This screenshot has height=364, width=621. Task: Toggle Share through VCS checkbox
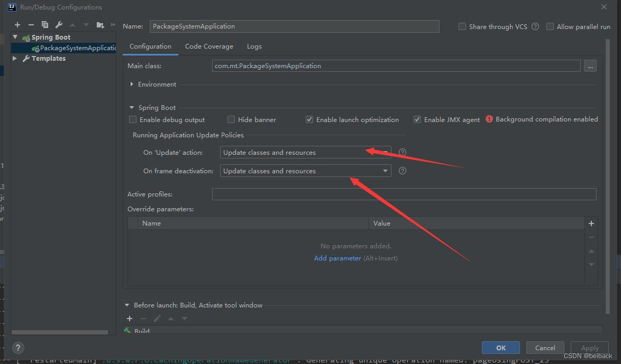tap(462, 26)
